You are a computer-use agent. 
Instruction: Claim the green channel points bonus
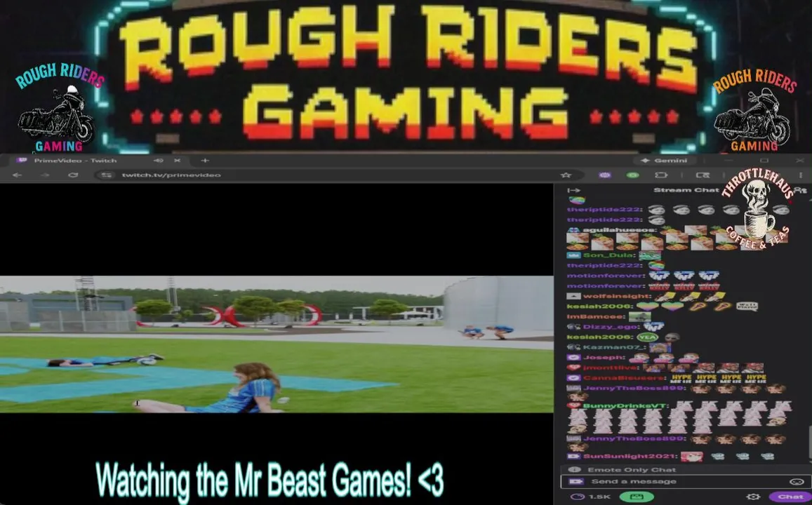637,497
